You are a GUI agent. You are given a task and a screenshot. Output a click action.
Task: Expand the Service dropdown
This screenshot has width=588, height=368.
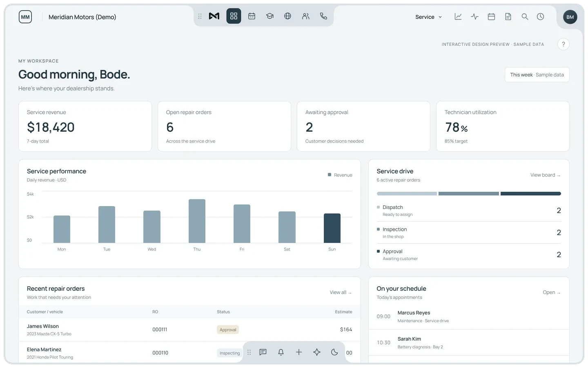pyautogui.click(x=428, y=17)
